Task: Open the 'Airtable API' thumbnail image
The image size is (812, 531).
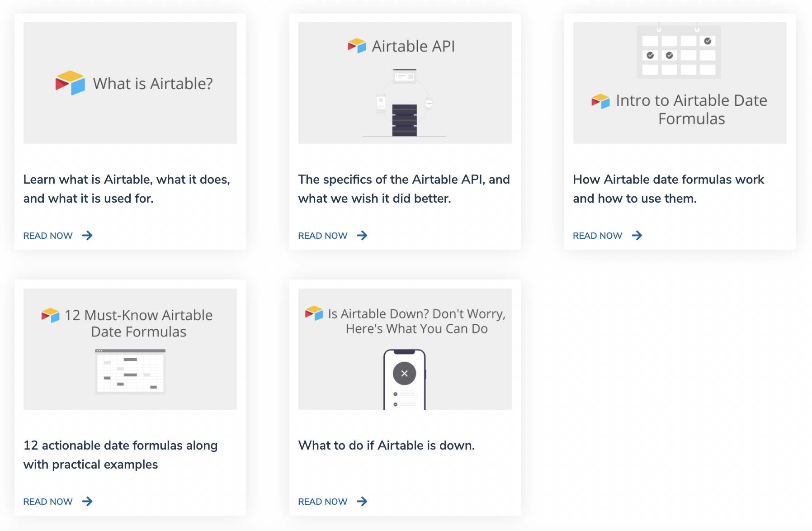Action: coord(405,83)
